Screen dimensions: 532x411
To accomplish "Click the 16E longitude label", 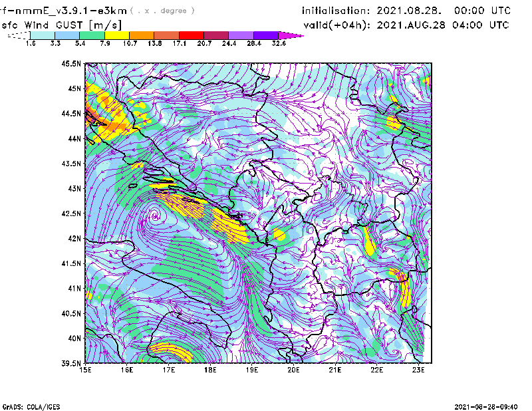I will click(x=127, y=370).
